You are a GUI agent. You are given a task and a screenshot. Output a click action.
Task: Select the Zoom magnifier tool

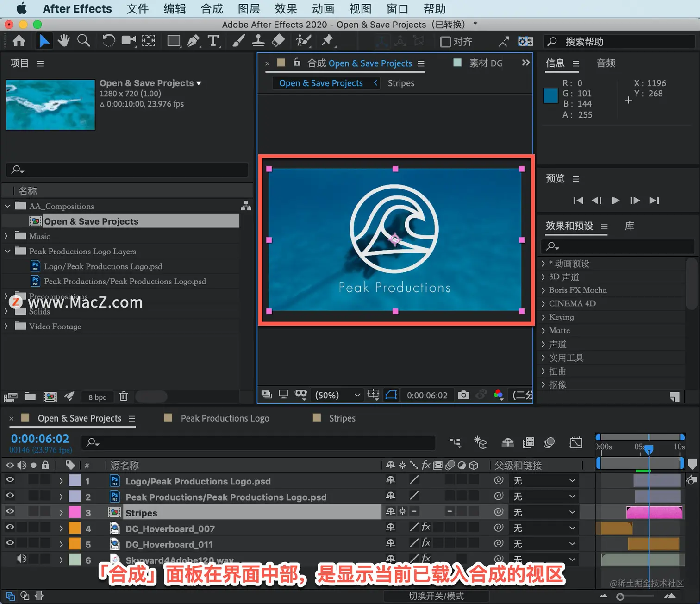[84, 41]
